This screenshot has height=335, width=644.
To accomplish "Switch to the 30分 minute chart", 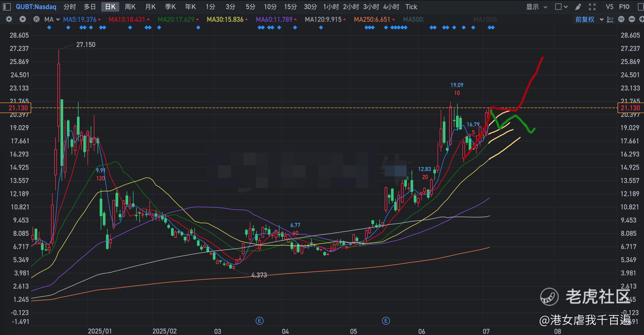I will [310, 7].
